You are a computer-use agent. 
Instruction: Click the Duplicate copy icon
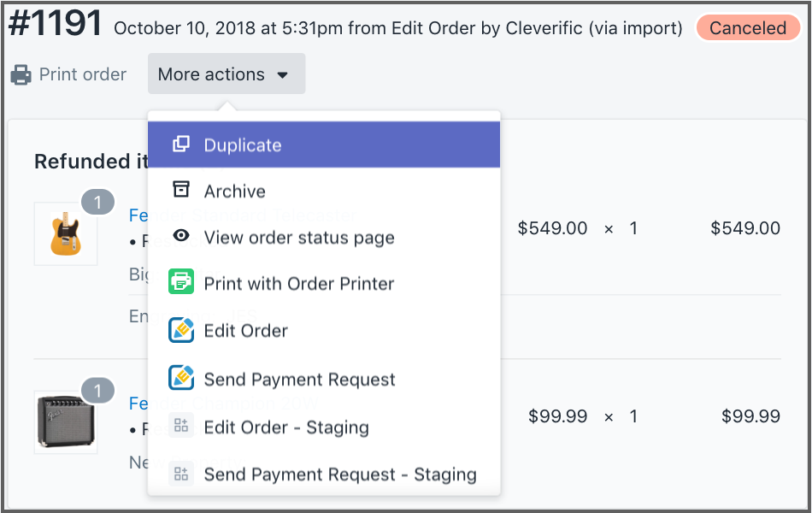[181, 144]
